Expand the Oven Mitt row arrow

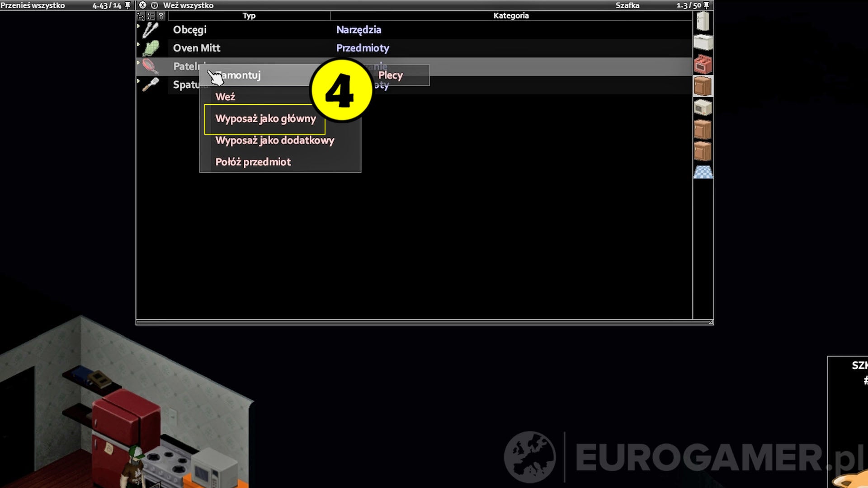coord(138,44)
